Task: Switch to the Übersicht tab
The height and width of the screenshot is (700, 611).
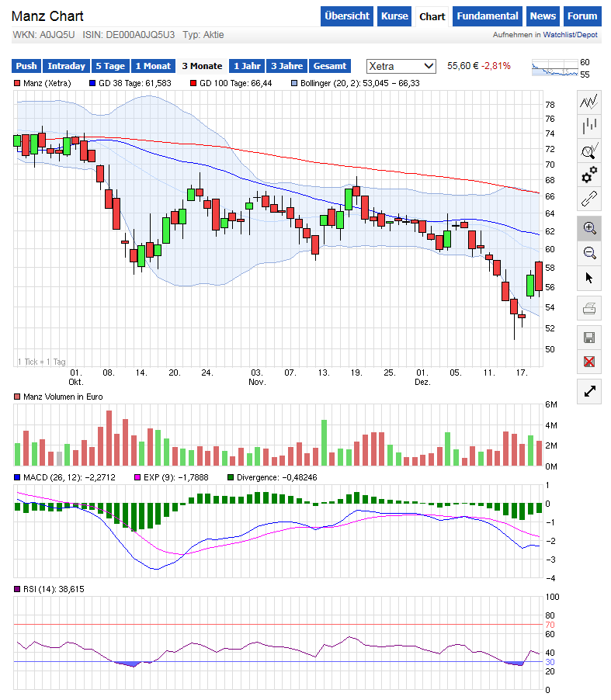Action: pyautogui.click(x=347, y=16)
